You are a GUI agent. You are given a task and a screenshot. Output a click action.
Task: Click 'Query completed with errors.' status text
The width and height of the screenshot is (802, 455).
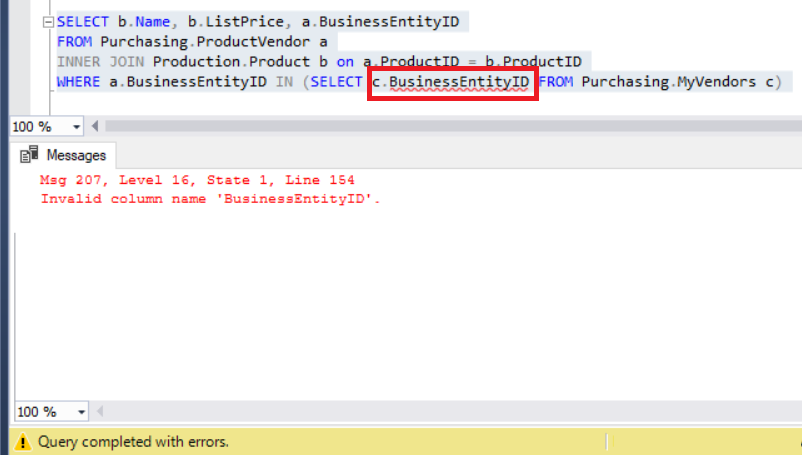coord(133,442)
